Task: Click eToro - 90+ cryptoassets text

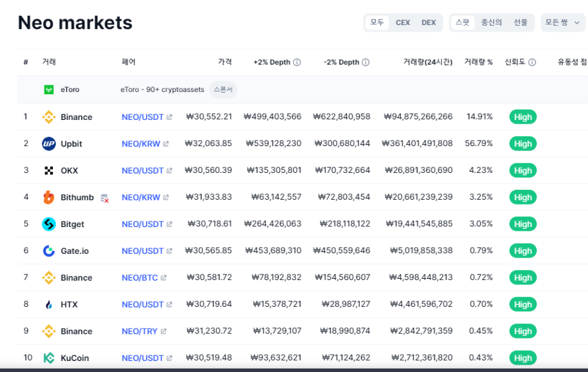Action: 163,89
